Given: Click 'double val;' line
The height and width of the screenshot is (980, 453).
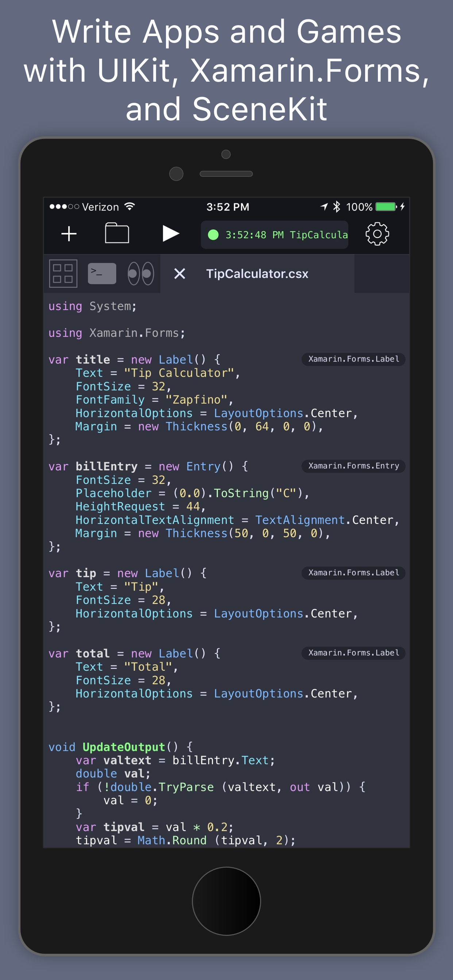Looking at the screenshot, I should [x=113, y=773].
